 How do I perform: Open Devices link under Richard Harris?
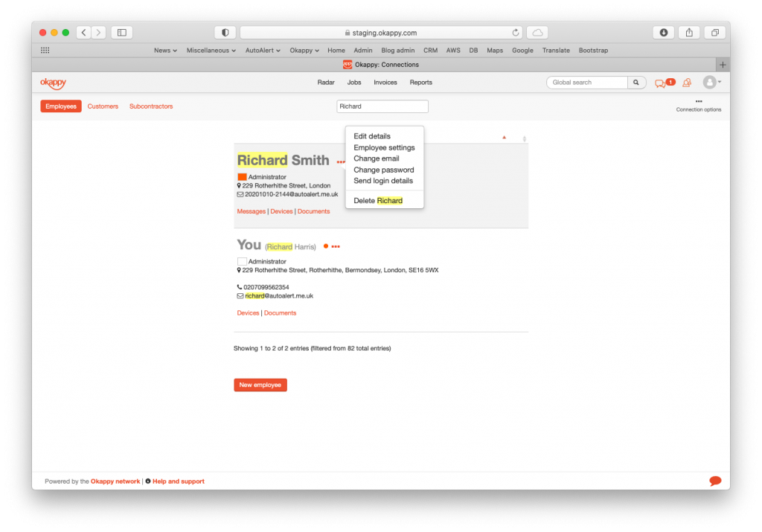tap(248, 313)
